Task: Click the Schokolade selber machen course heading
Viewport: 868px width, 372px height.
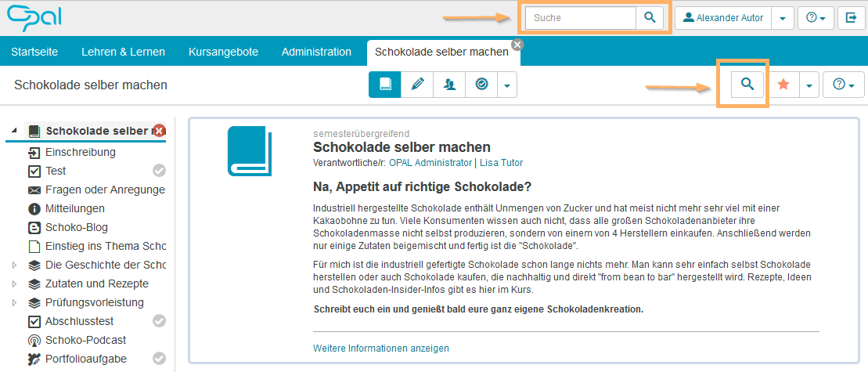Action: (x=402, y=147)
